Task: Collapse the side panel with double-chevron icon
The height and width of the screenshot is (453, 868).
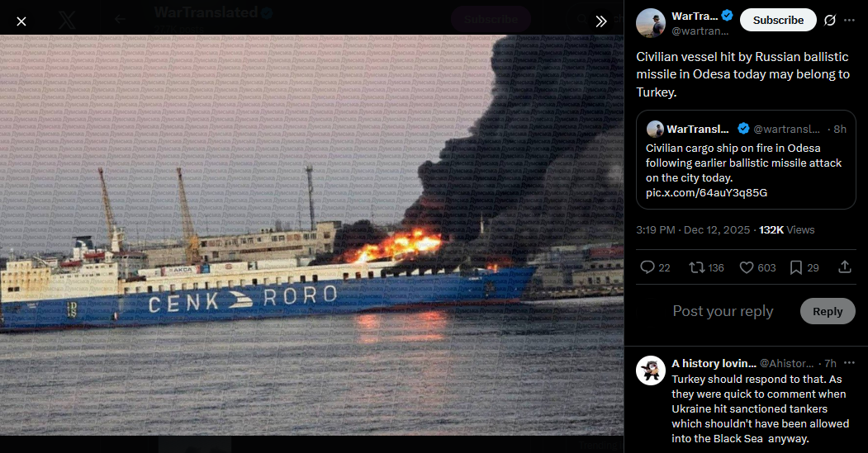Action: 601,21
